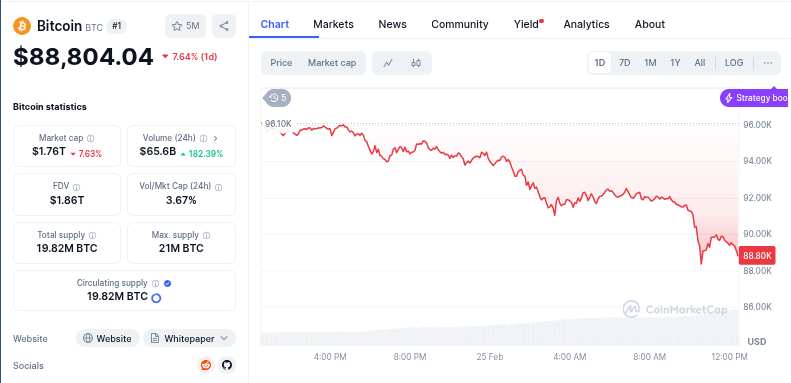Open the Analytics tab

tap(586, 24)
